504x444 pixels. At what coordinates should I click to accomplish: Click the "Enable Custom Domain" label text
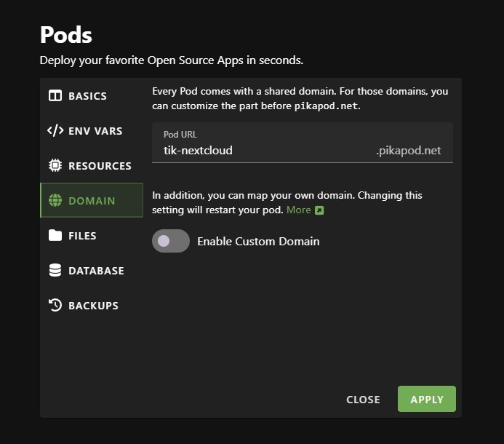[x=258, y=241]
